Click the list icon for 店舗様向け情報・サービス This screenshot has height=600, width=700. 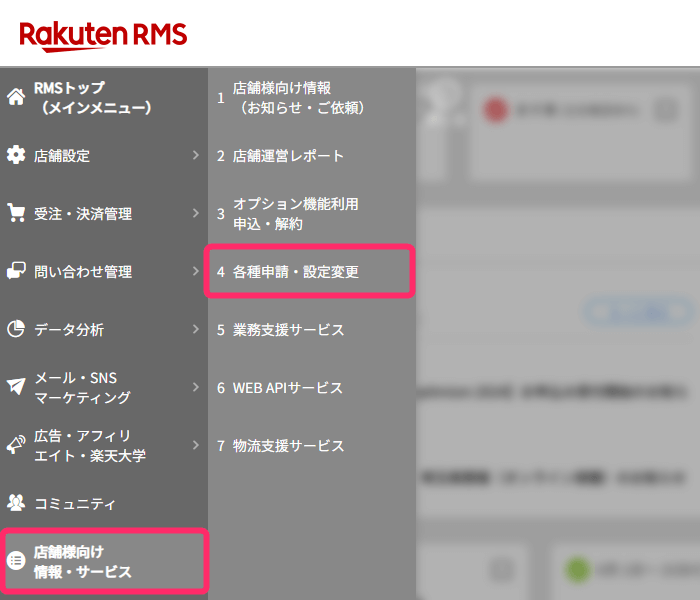(x=16, y=560)
